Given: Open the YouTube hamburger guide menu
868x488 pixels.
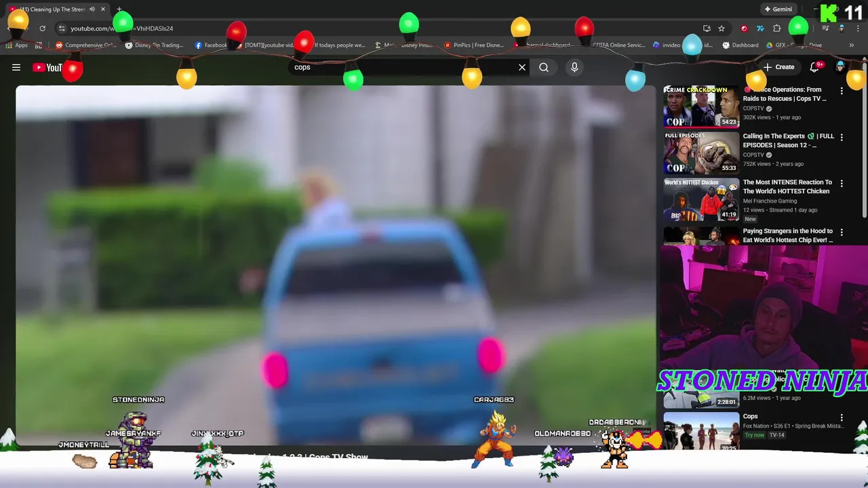Looking at the screenshot, I should point(16,67).
